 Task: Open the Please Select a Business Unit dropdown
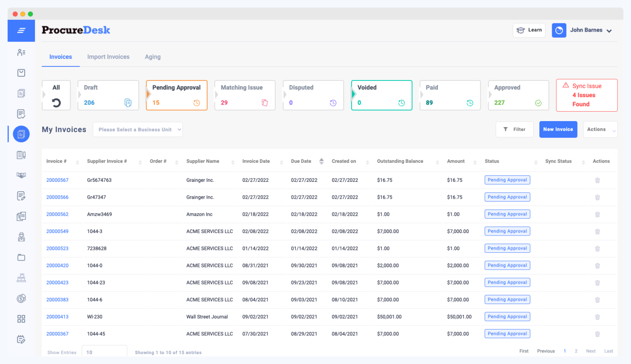tap(138, 129)
